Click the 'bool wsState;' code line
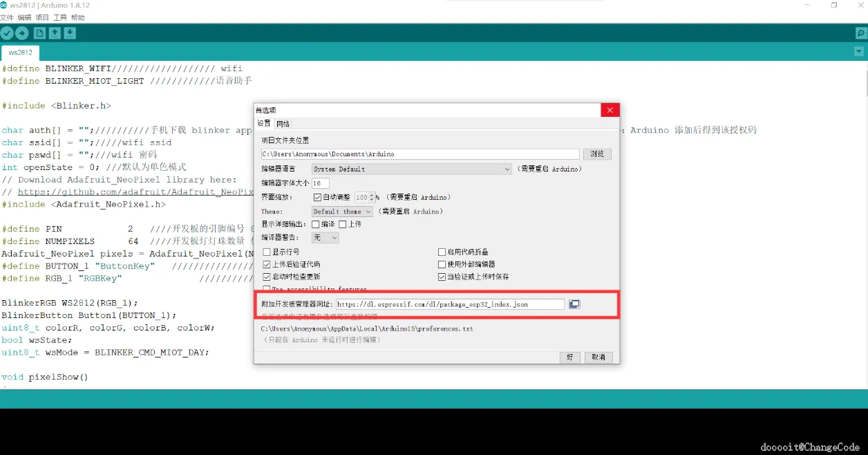The image size is (868, 455). [x=37, y=340]
